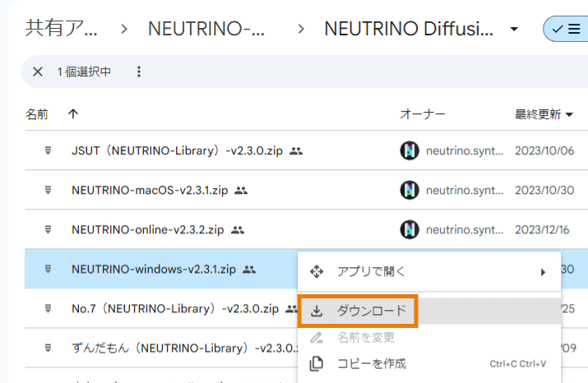Image resolution: width=588 pixels, height=383 pixels.
Task: Click owner name in NEUTRINO-online row
Action: 465,230
